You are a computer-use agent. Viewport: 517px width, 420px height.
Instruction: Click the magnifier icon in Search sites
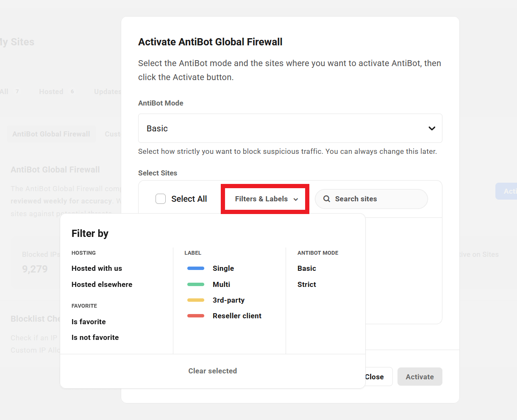tap(327, 199)
